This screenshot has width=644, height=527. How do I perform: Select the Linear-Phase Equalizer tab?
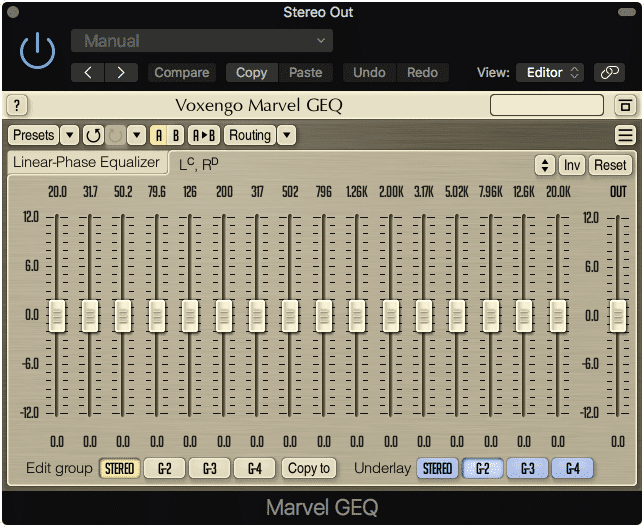[x=86, y=162]
